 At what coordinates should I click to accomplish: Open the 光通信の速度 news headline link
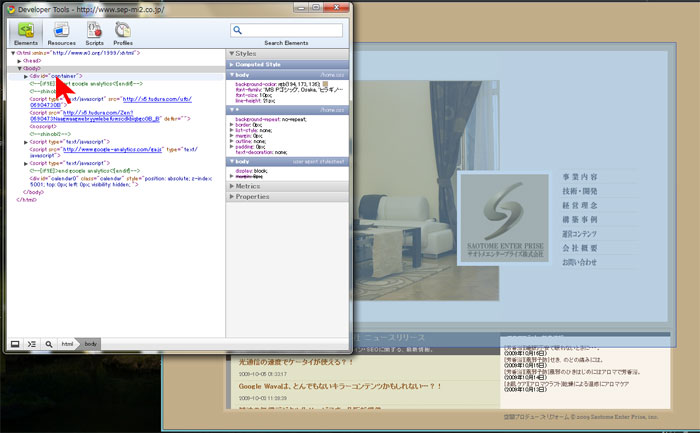pyautogui.click(x=296, y=362)
